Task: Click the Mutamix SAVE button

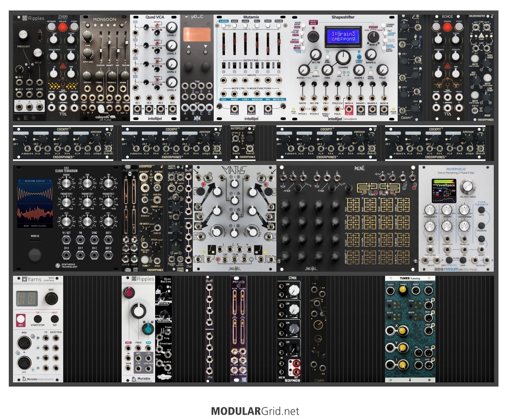Action: [235, 26]
